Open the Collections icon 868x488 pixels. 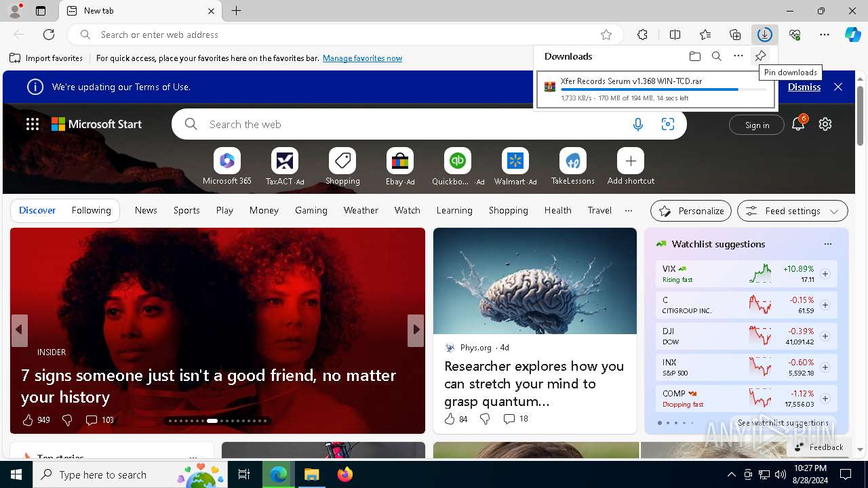coord(735,35)
